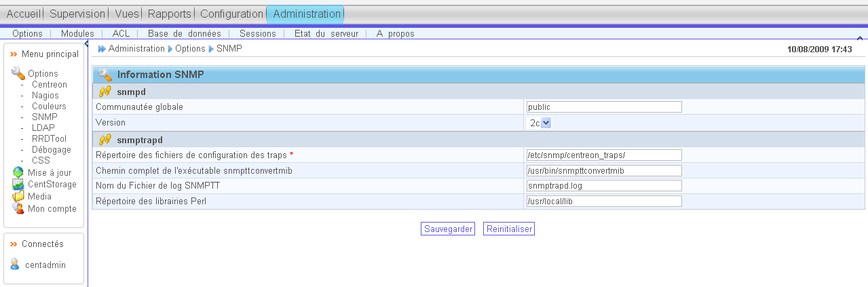Image resolution: width=868 pixels, height=287 pixels.
Task: Collapse the left sidebar using arrow handle
Action: click(x=86, y=43)
